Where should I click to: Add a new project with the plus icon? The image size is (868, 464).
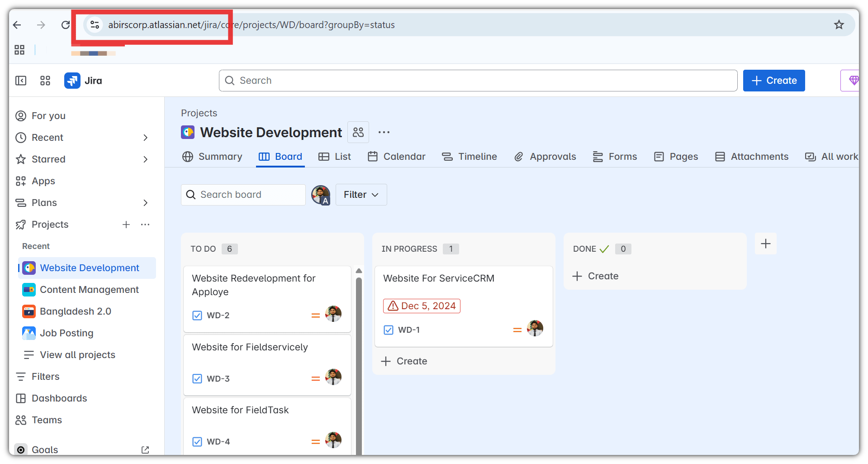[x=126, y=225]
